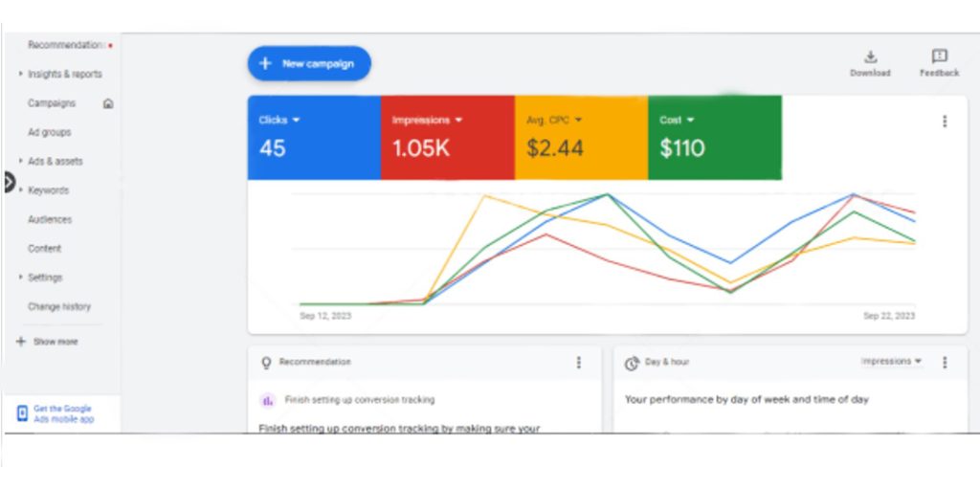Open Audiences in the sidebar
Viewport: 980px width, 490px height.
pyautogui.click(x=49, y=219)
